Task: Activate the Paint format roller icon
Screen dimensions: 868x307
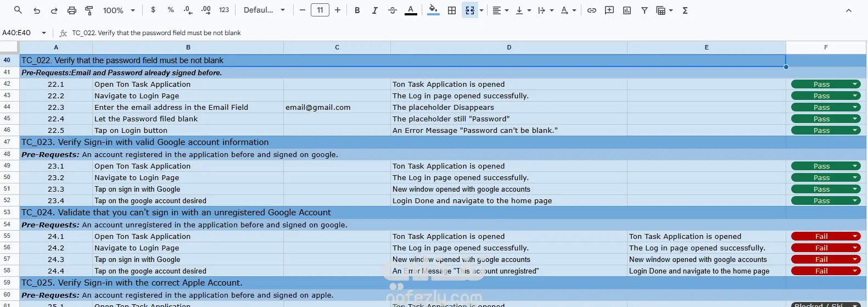Action: pyautogui.click(x=89, y=10)
